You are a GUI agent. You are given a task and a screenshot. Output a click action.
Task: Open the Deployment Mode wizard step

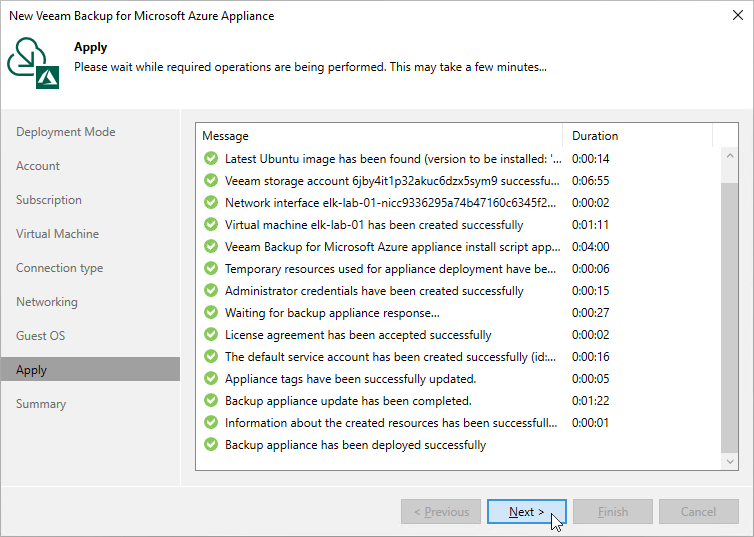pos(65,132)
